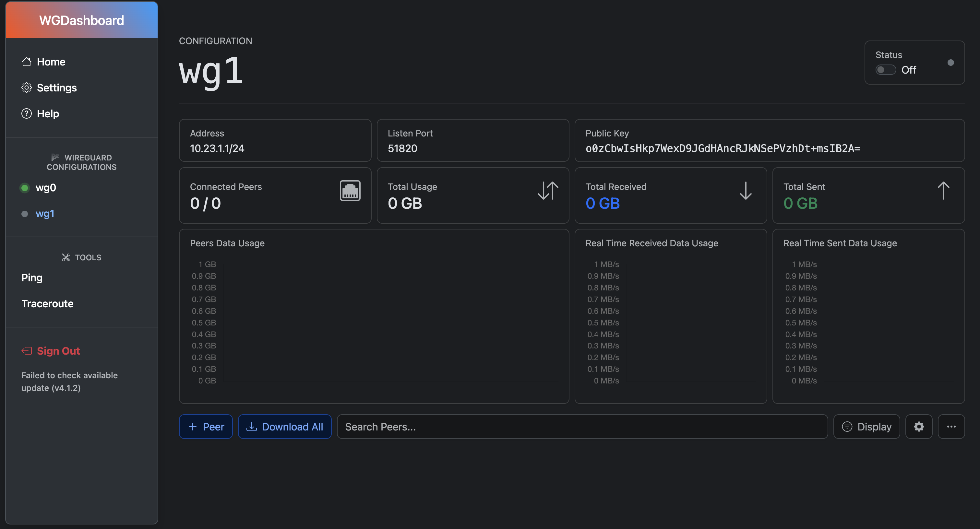980x529 pixels.
Task: Click Download All button
Action: pyautogui.click(x=285, y=426)
